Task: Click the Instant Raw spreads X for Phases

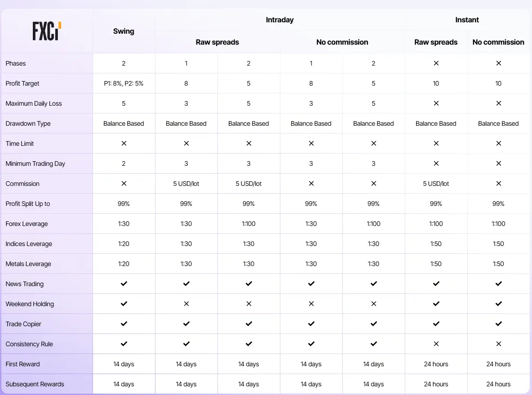Action: (x=436, y=63)
